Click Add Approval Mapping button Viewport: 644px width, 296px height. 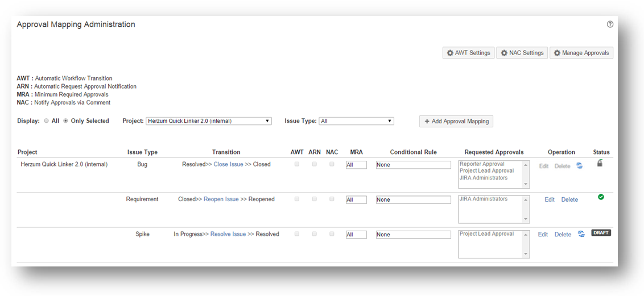[x=456, y=122]
